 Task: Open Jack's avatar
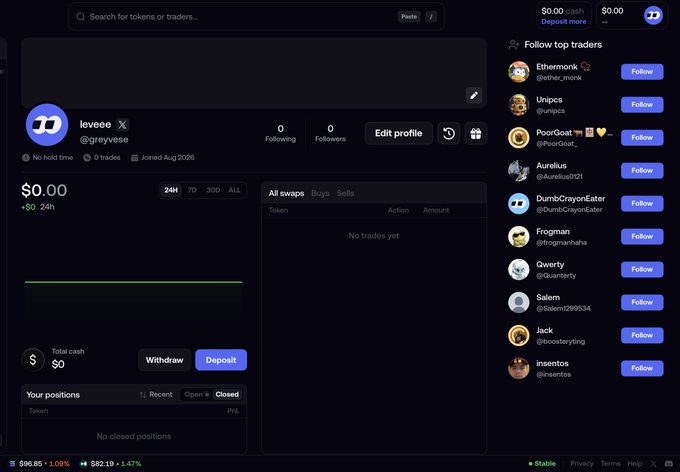point(519,335)
